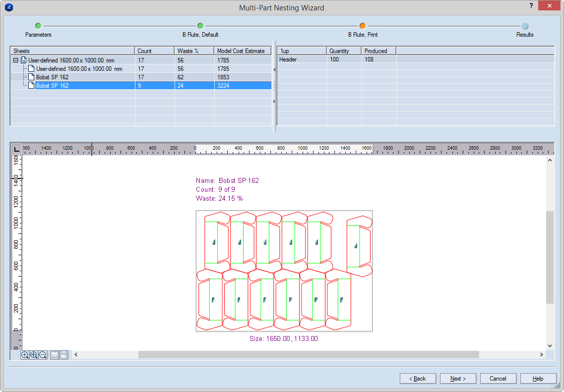Click the Next button
This screenshot has height=392, width=564.
458,379
